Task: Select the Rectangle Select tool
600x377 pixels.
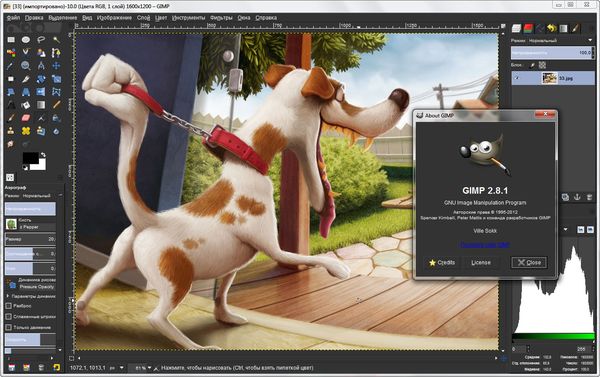Action: coord(11,40)
